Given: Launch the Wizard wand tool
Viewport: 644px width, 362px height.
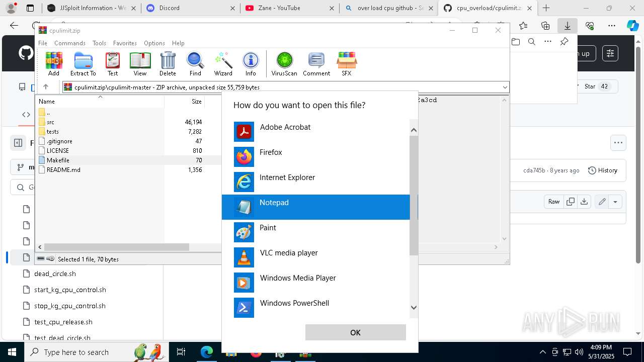Looking at the screenshot, I should point(223,64).
